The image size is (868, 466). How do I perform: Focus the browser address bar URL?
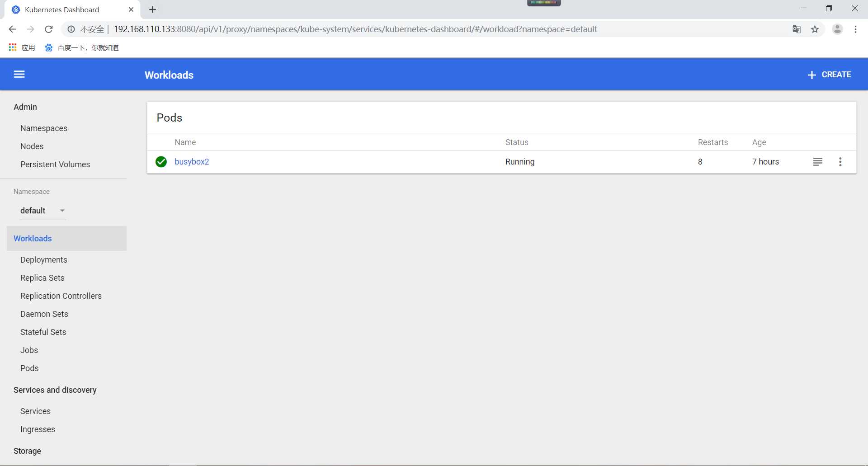pos(355,29)
